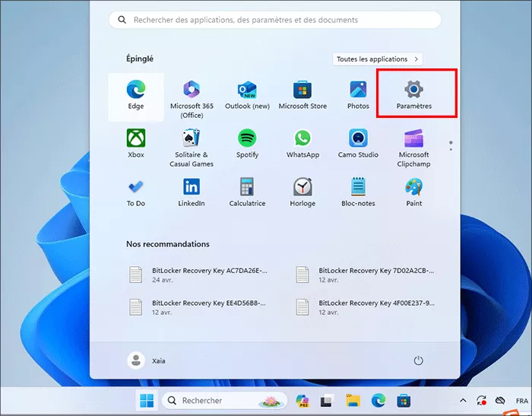Image resolution: width=532 pixels, height=416 pixels.
Task: Launch the Paint app
Action: click(x=413, y=192)
